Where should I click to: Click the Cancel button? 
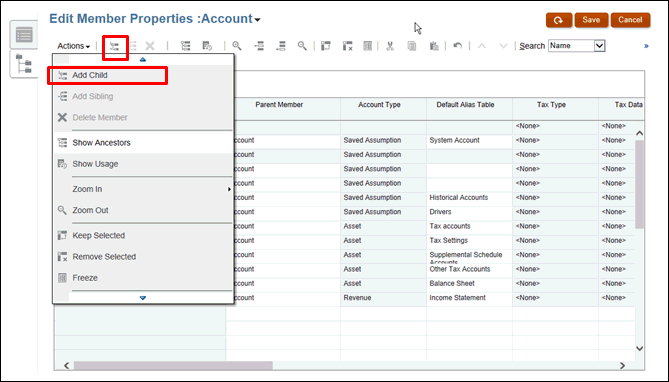tap(630, 20)
